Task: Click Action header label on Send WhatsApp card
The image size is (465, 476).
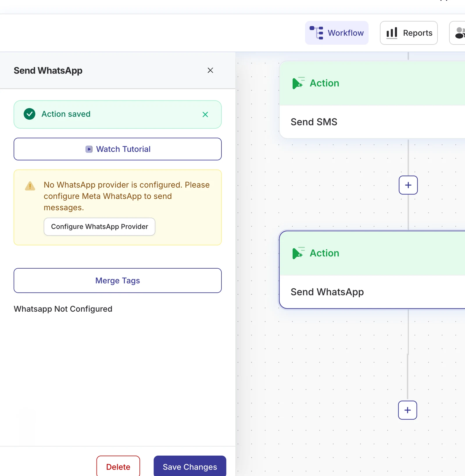Action: pos(324,253)
